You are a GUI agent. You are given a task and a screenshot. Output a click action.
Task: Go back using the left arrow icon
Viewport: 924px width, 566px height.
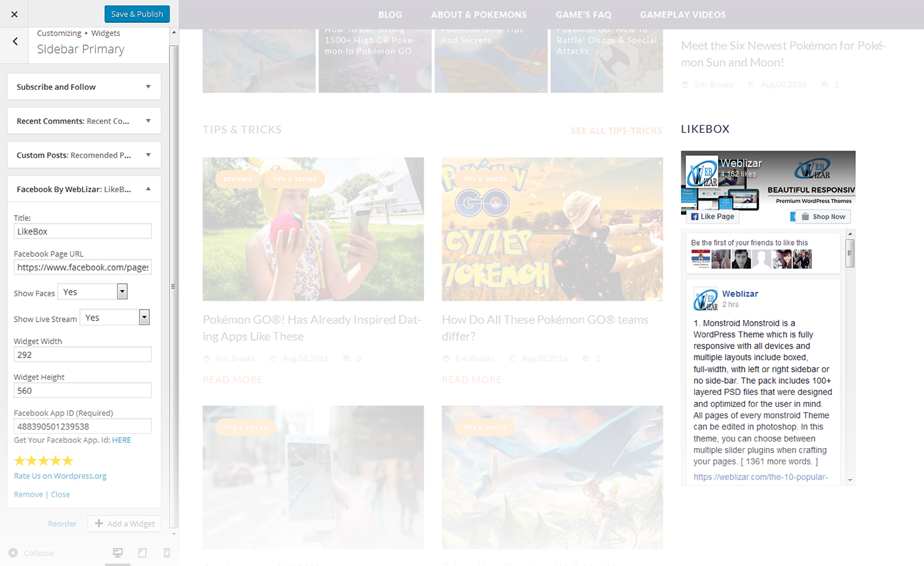[15, 41]
